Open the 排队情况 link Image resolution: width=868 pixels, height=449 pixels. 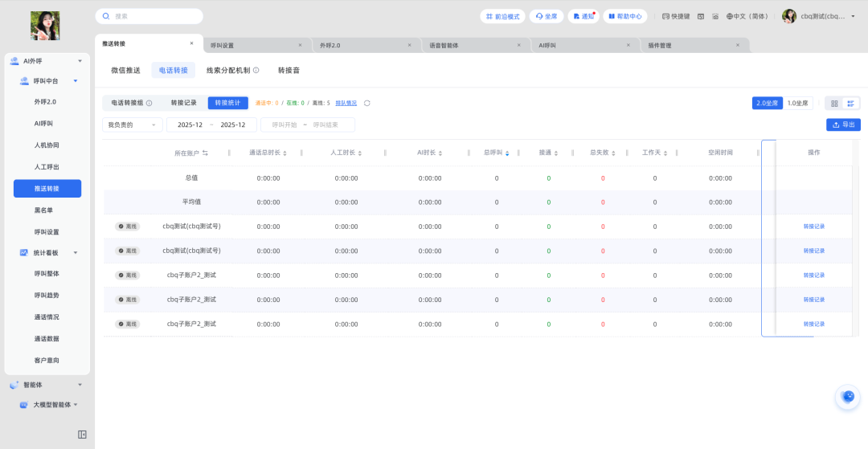[x=346, y=103]
